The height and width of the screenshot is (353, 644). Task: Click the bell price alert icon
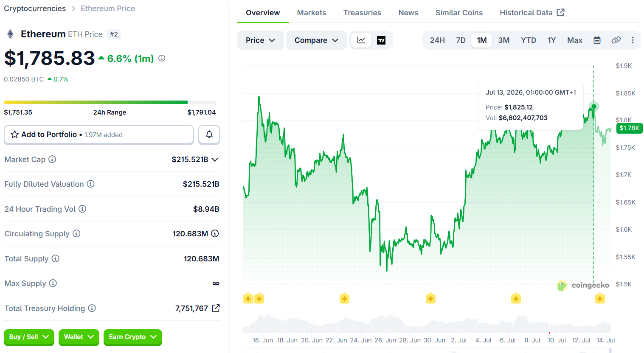(209, 134)
